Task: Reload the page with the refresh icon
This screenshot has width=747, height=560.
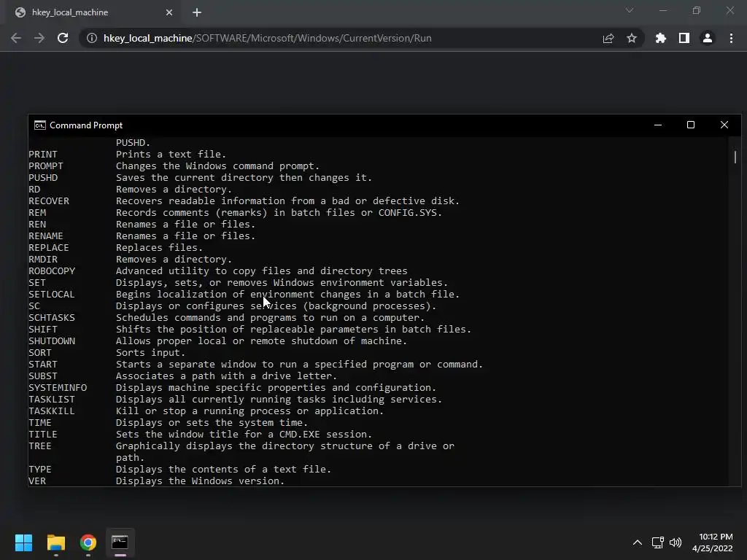Action: point(63,38)
